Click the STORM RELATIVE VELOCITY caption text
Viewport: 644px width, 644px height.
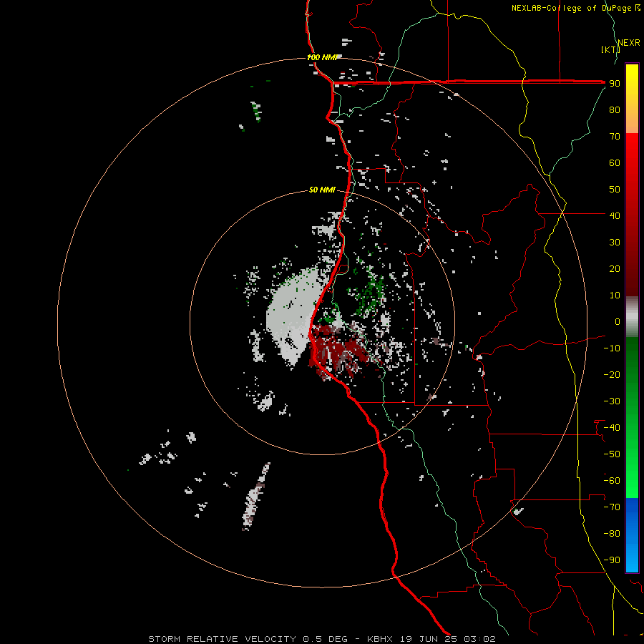coord(222,639)
